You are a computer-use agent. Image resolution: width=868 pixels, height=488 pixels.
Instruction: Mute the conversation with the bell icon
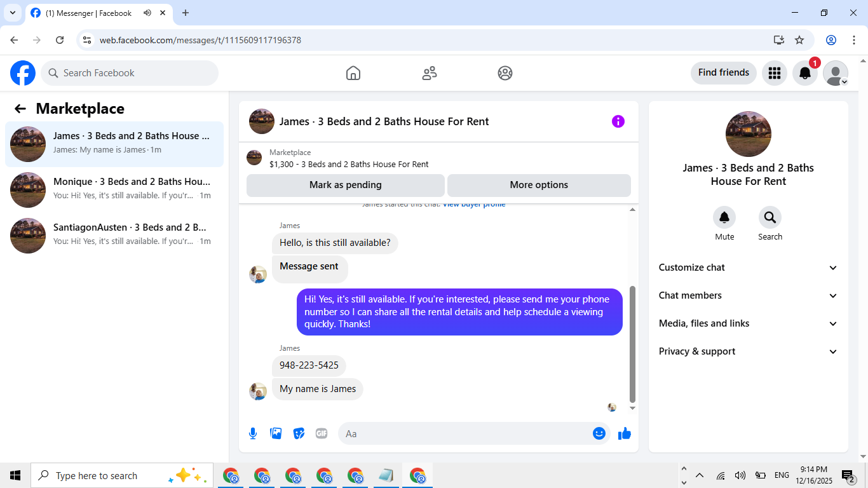[x=724, y=218]
